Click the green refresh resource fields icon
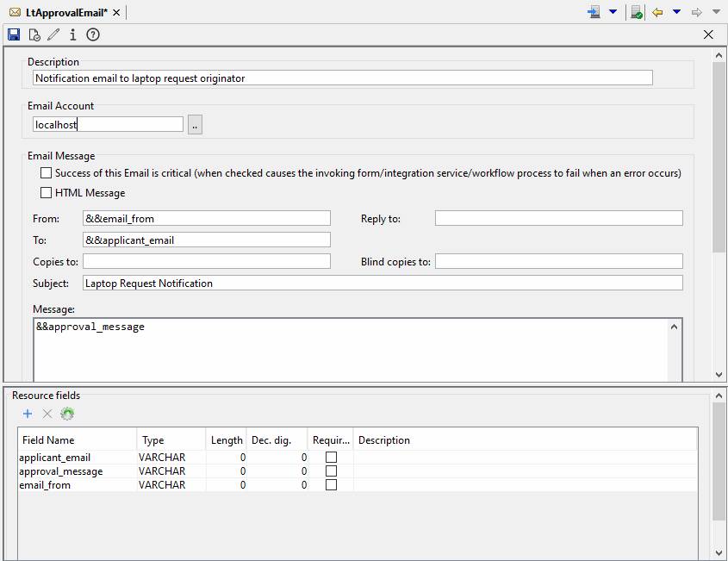The width and height of the screenshot is (728, 561). 67,414
